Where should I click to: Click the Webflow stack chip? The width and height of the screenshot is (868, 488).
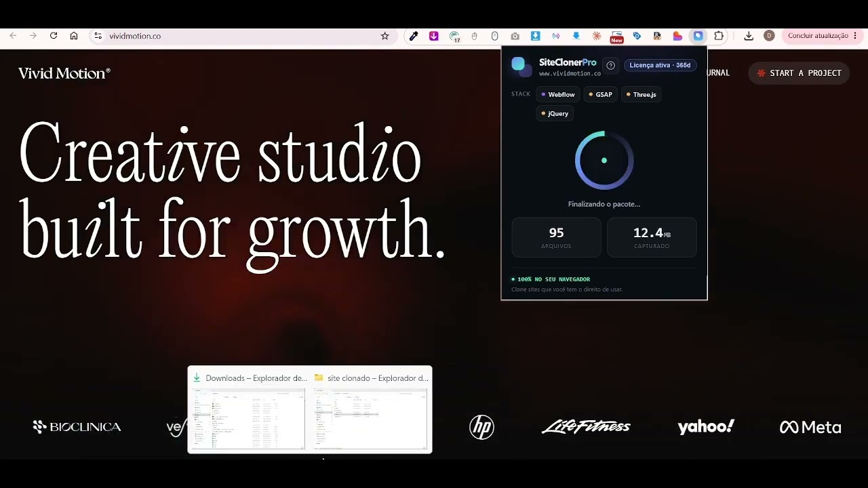pyautogui.click(x=558, y=95)
